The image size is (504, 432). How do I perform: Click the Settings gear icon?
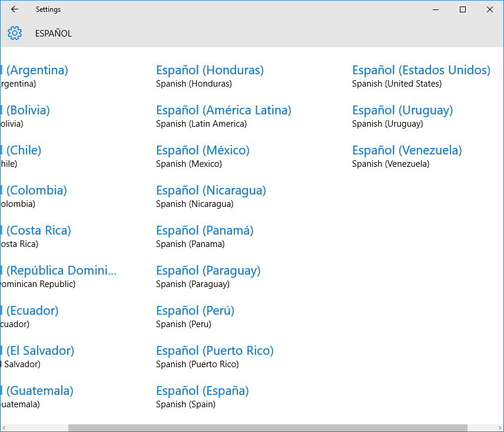point(14,33)
